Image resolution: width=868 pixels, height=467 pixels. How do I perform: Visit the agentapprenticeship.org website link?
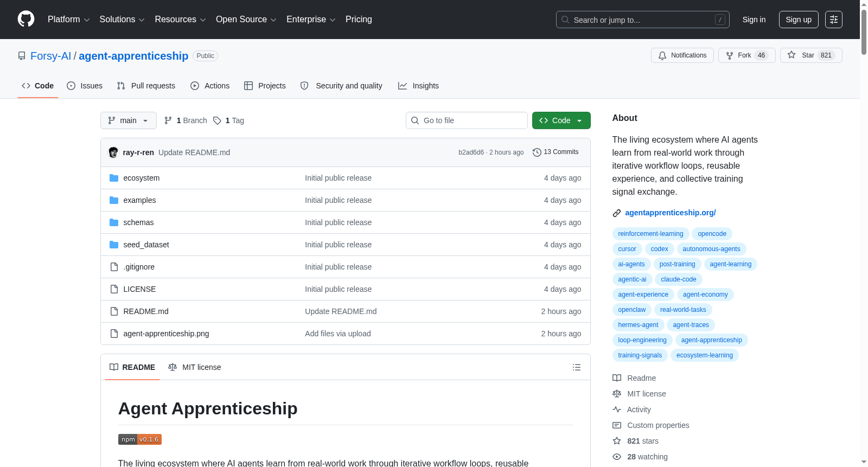point(671,213)
